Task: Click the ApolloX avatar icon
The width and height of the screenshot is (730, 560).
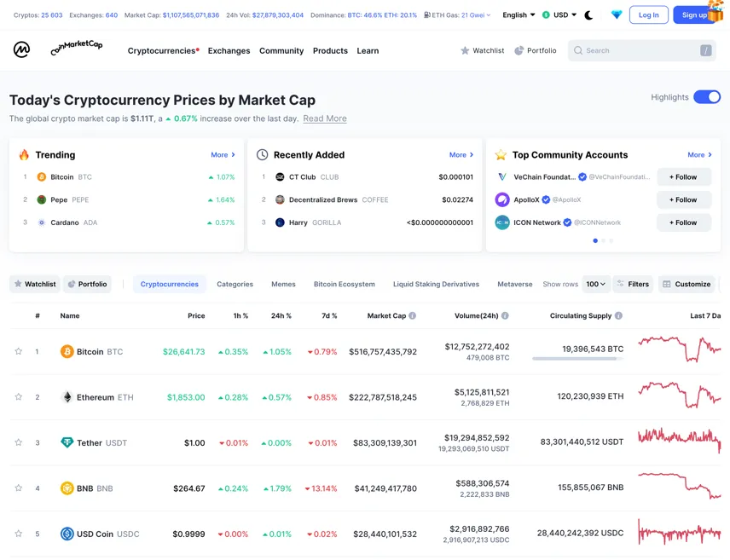Action: pos(502,199)
